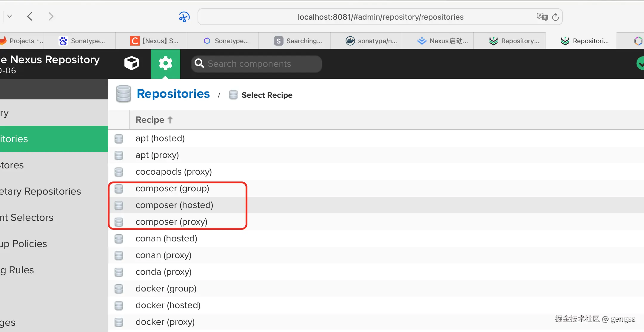644x332 pixels.
Task: Expand the tab group chevron dropdown
Action: (10, 16)
